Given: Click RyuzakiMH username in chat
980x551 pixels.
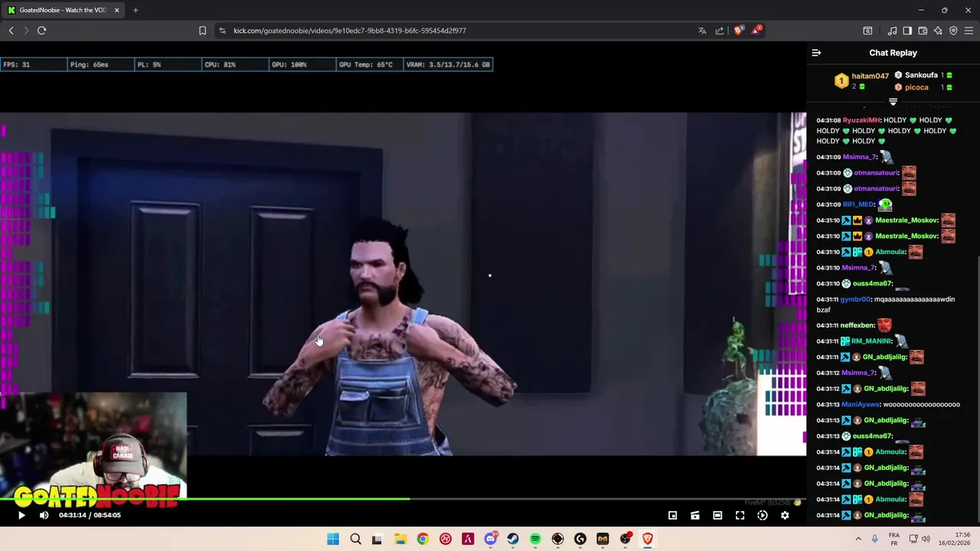Looking at the screenshot, I should 861,120.
